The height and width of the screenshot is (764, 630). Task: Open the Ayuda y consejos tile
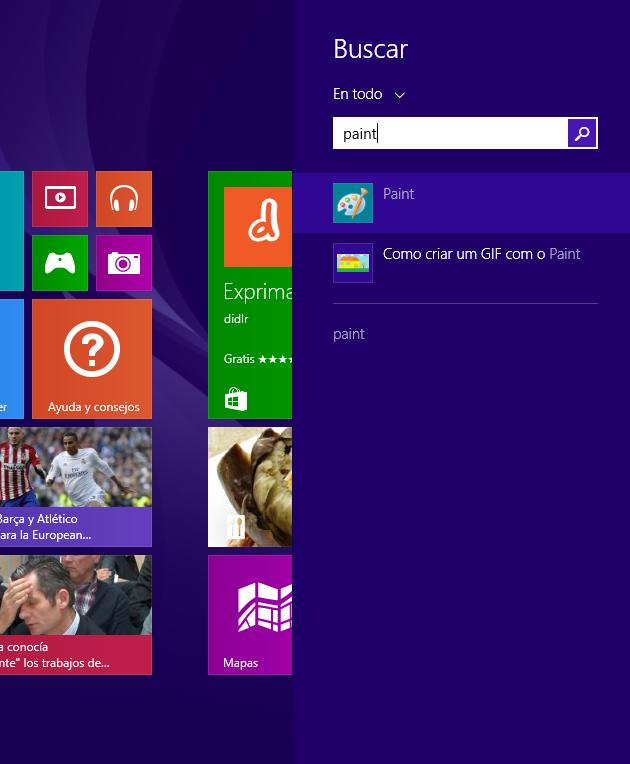pyautogui.click(x=92, y=358)
